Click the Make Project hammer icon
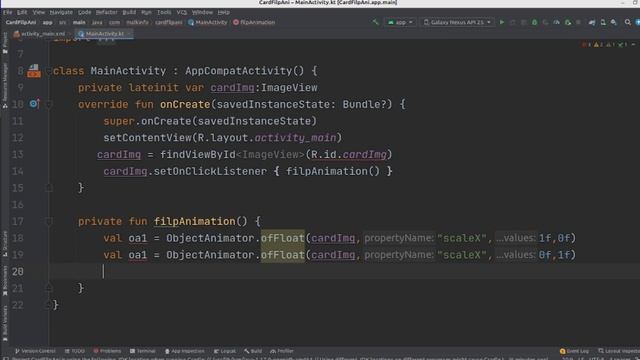This screenshot has height=360, width=640. [376, 22]
